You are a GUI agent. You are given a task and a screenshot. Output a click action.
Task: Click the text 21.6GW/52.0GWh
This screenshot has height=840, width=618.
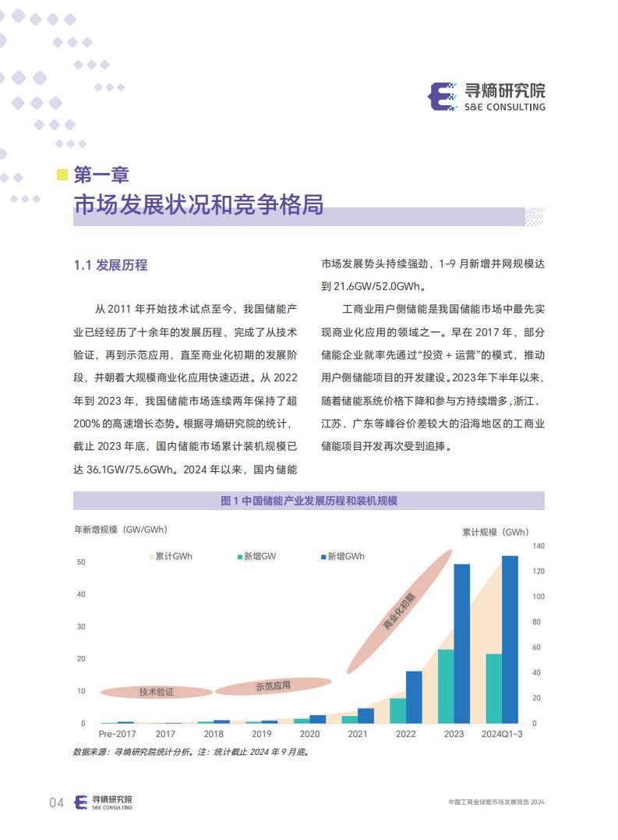[377, 286]
